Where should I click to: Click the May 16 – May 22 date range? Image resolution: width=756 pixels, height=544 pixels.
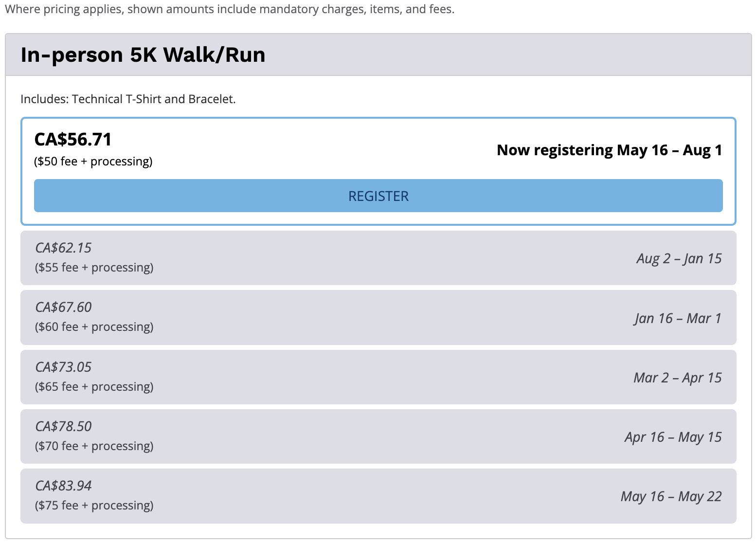671,496
